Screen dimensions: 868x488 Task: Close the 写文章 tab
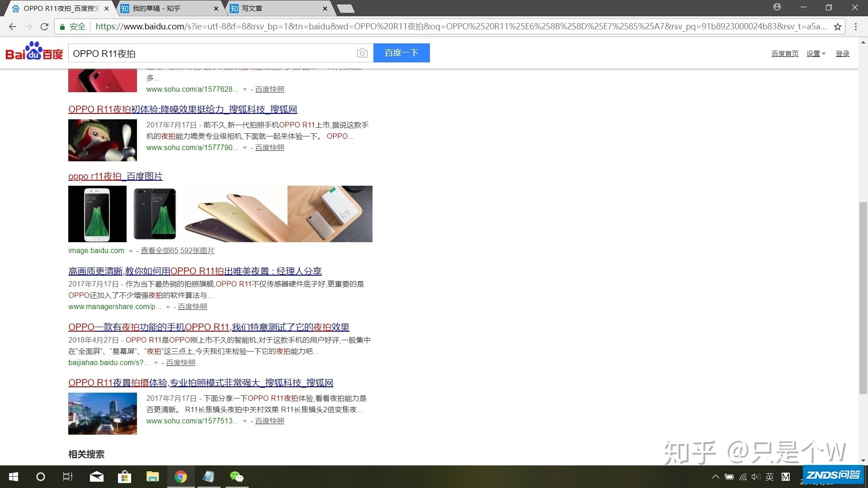point(325,9)
